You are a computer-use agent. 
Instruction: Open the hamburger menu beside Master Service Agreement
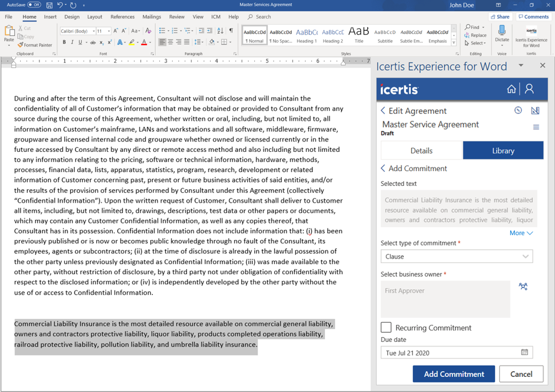click(x=536, y=127)
